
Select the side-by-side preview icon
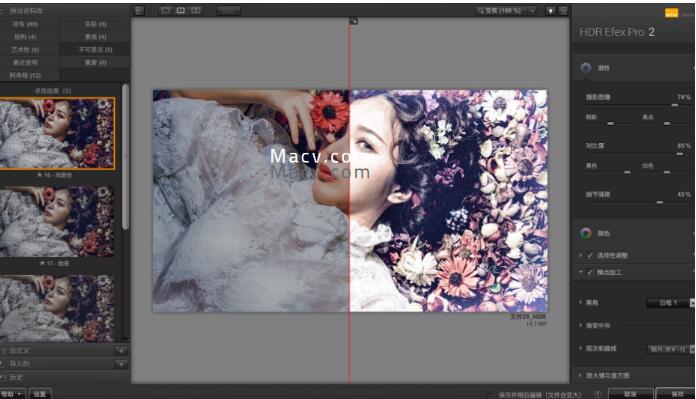pos(196,10)
